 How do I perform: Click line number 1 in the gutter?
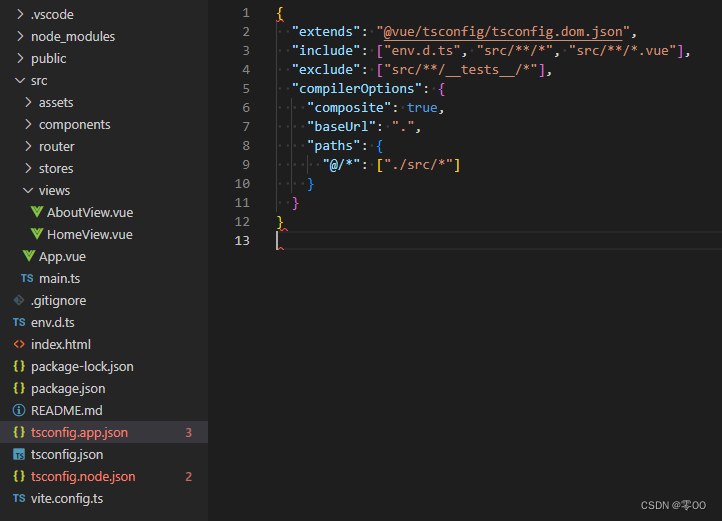click(246, 12)
